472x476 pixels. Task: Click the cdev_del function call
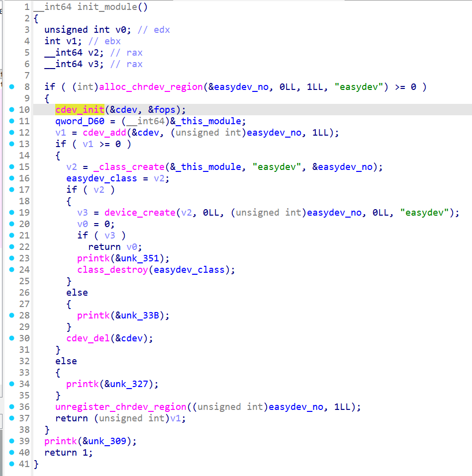(88, 338)
